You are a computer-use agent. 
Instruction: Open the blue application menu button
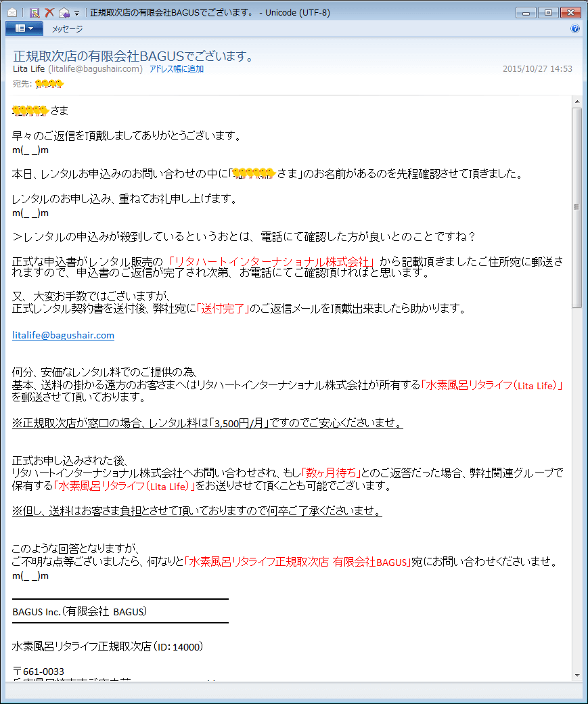point(24,28)
